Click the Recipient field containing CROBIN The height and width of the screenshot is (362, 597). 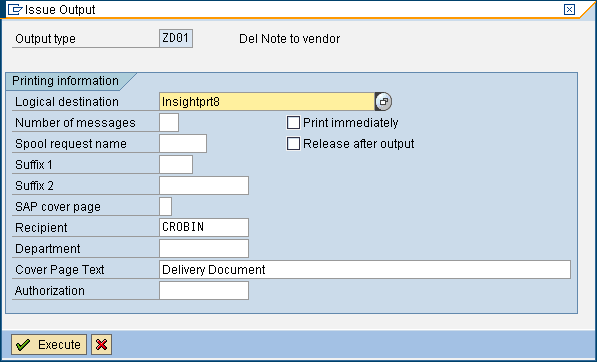pos(204,227)
